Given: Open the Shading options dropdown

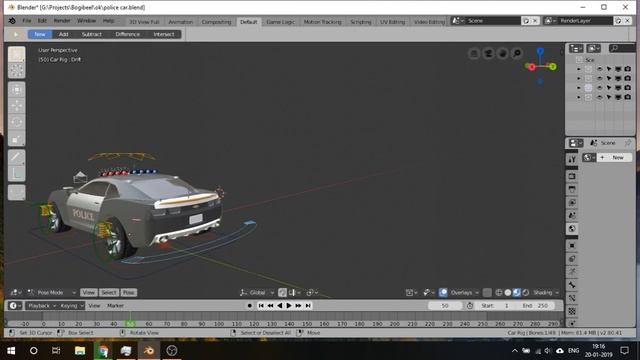Looking at the screenshot, I should pos(545,293).
